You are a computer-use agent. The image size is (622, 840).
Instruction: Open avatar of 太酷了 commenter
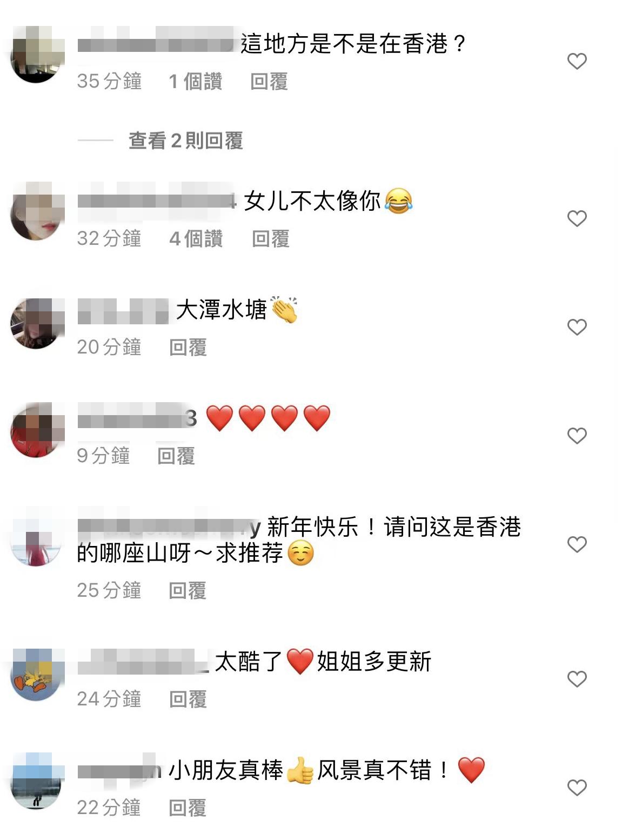coord(36,675)
